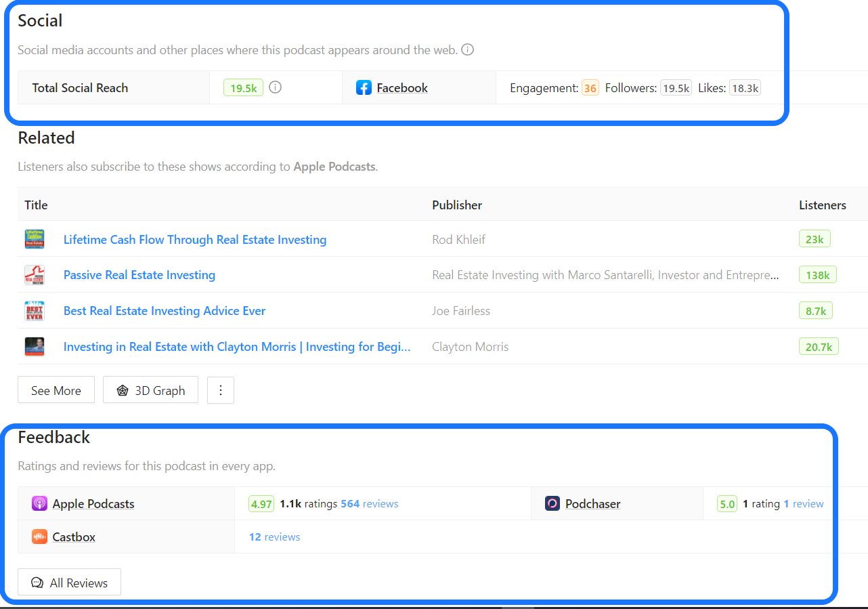The width and height of the screenshot is (868, 609).
Task: Open the Apple Podcasts link
Action: 93,504
